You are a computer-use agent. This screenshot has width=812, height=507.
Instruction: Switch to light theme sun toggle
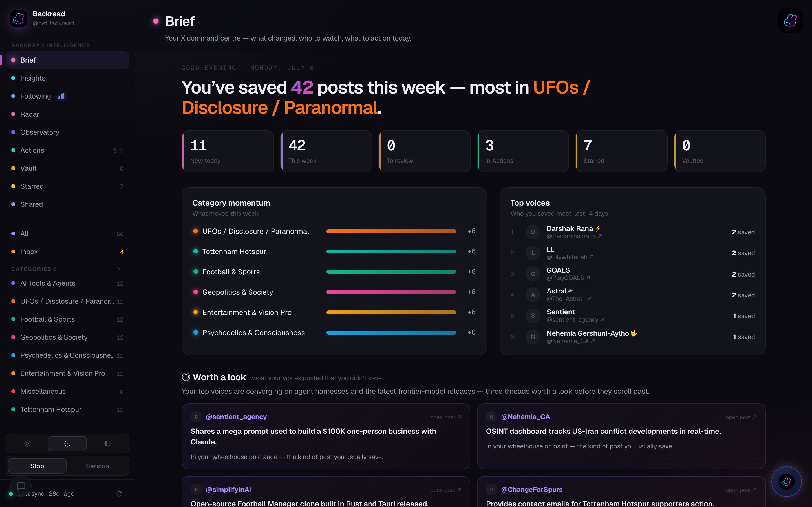28,444
